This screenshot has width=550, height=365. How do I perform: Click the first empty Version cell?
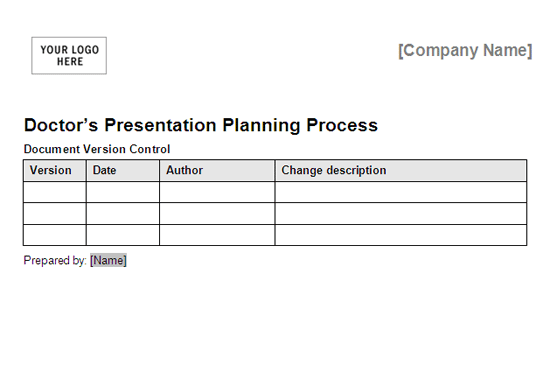click(55, 192)
